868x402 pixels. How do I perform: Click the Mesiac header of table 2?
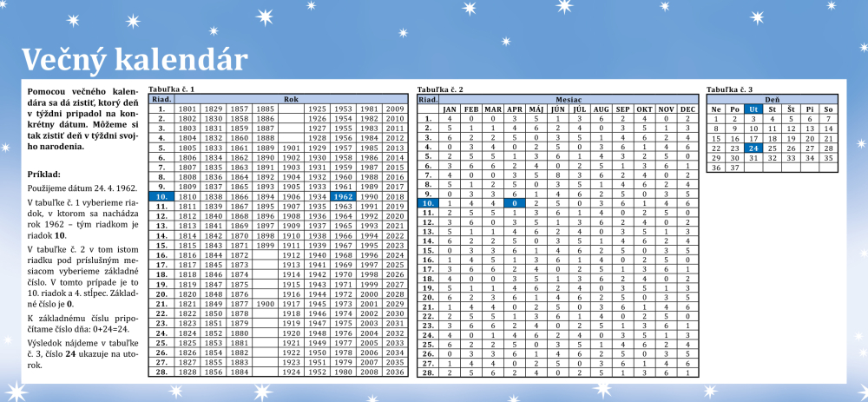tap(569, 99)
